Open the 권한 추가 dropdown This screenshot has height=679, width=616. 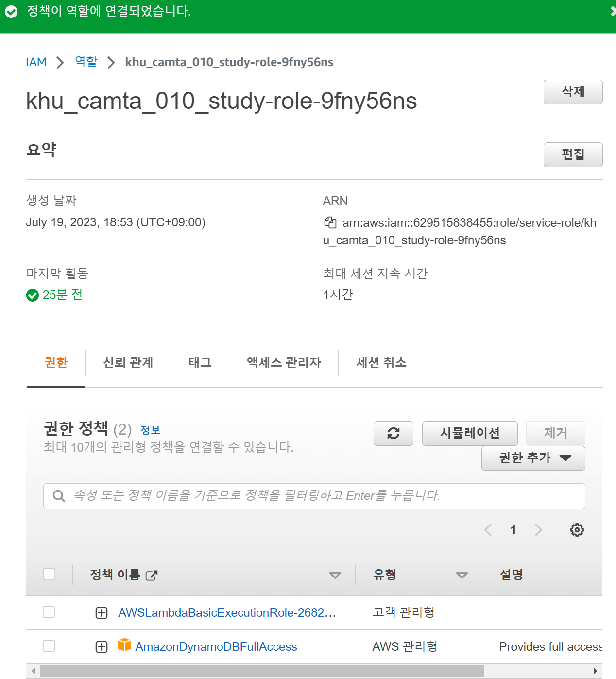(x=533, y=458)
